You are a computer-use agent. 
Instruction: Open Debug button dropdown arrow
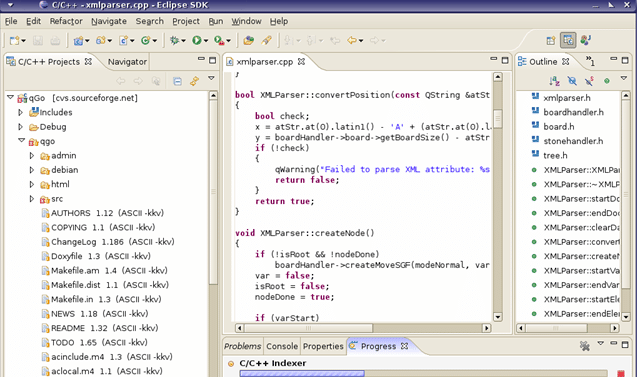tap(183, 41)
